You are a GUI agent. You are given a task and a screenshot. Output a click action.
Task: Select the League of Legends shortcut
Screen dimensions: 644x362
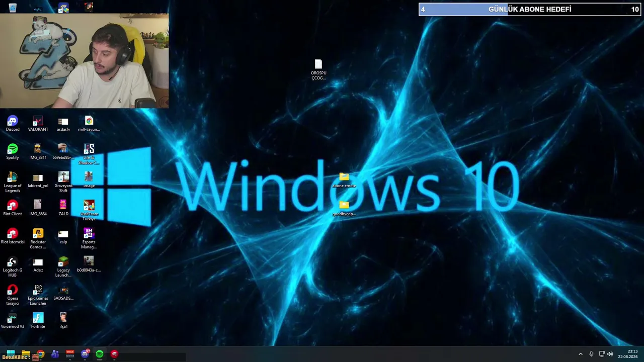13,183
